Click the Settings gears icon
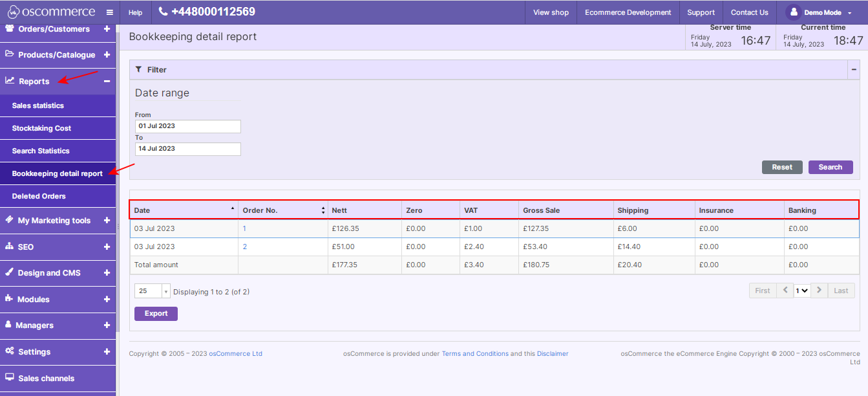The height and width of the screenshot is (396, 868). pyautogui.click(x=10, y=351)
